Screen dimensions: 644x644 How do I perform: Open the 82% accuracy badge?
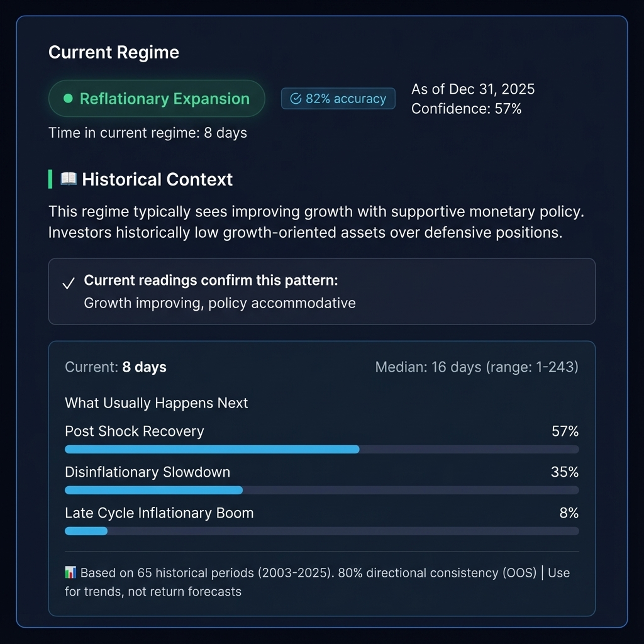(x=338, y=99)
